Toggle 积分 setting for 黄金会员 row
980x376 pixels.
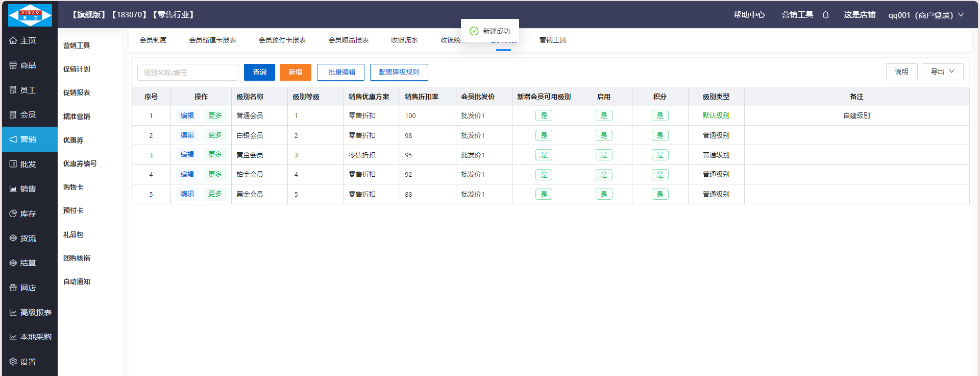pos(659,155)
